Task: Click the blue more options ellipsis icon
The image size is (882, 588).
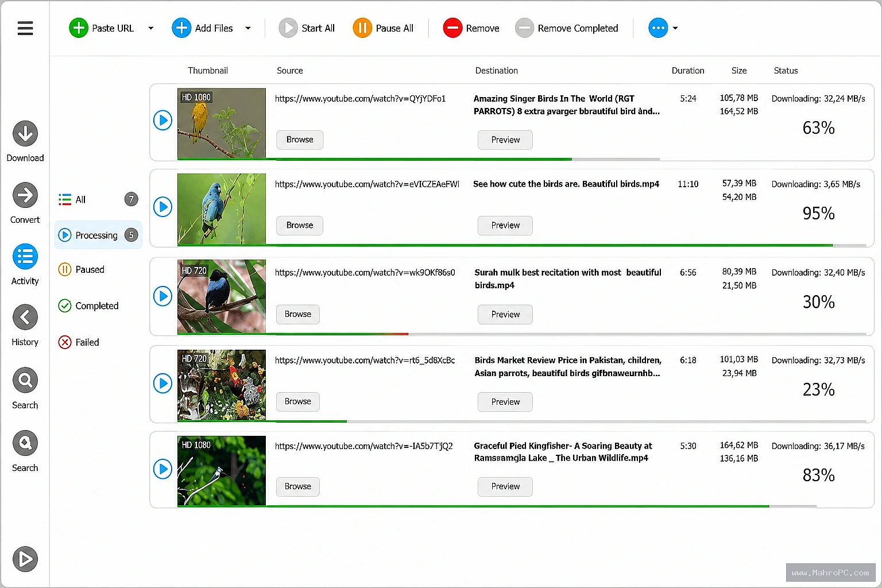Action: click(x=658, y=28)
